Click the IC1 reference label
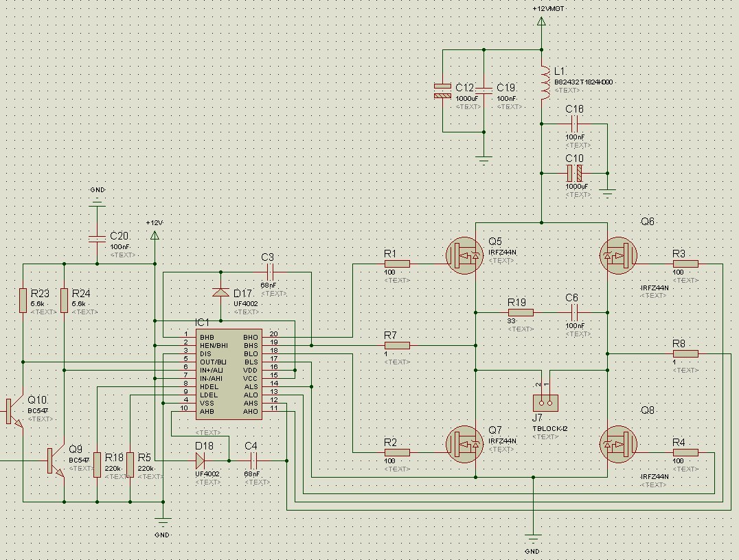739x560 pixels. tap(202, 323)
